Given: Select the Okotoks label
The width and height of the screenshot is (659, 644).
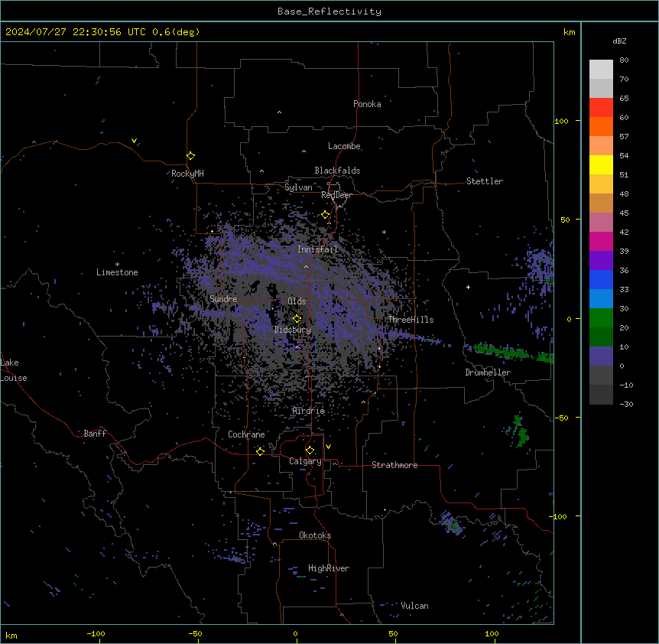Looking at the screenshot, I should coord(315,535).
